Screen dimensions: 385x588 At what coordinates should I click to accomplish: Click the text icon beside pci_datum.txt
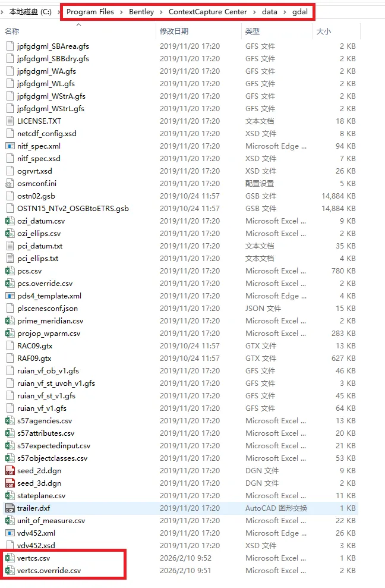coord(10,246)
